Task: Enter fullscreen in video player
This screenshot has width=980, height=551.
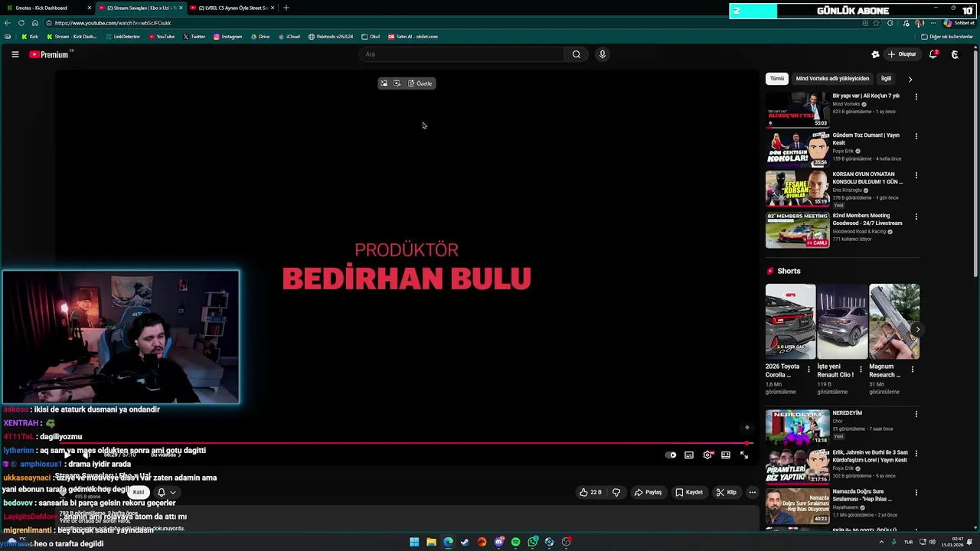Action: pyautogui.click(x=744, y=455)
